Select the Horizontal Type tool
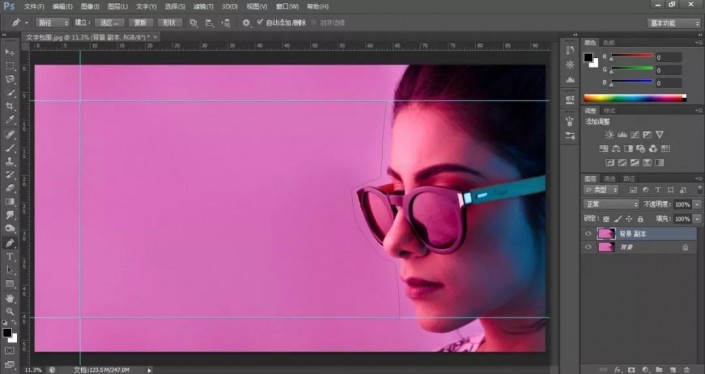Viewport: 705px width, 374px height. (x=9, y=257)
